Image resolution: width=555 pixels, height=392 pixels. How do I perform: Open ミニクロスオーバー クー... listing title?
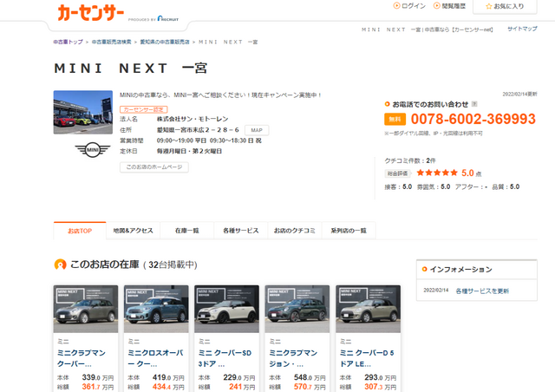tap(155, 358)
